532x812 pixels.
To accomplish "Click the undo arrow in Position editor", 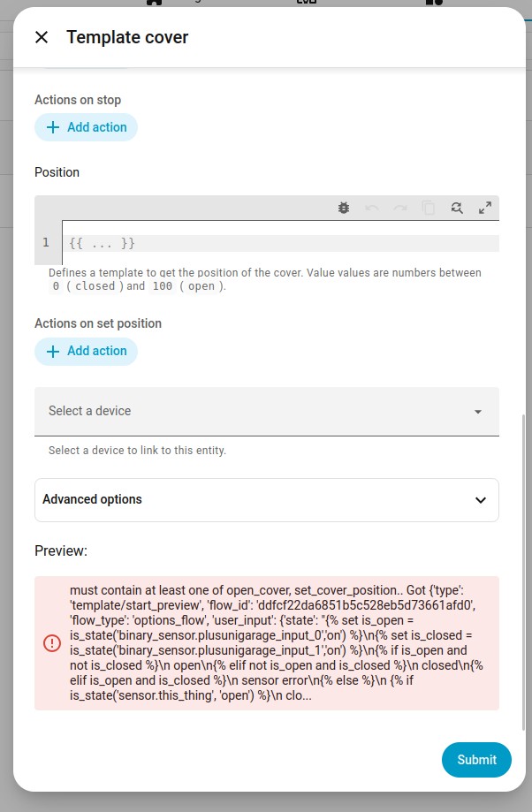I will pyautogui.click(x=372, y=209).
